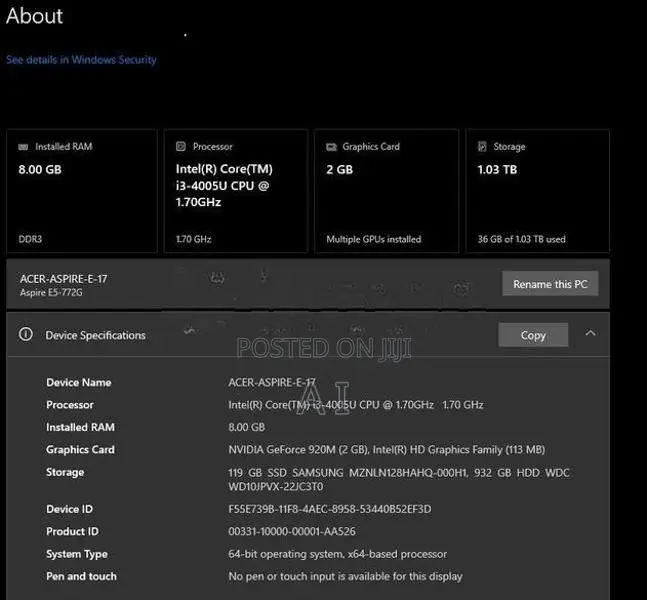647x600 pixels.
Task: Click the DDR3 label in RAM card
Action: click(x=30, y=239)
